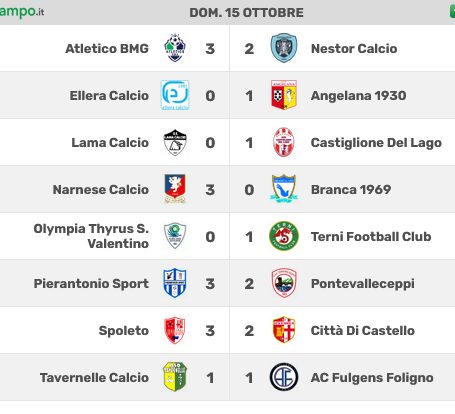This screenshot has width=455, height=414.
Task: Select the Spoleto red shield crest
Action: click(175, 330)
